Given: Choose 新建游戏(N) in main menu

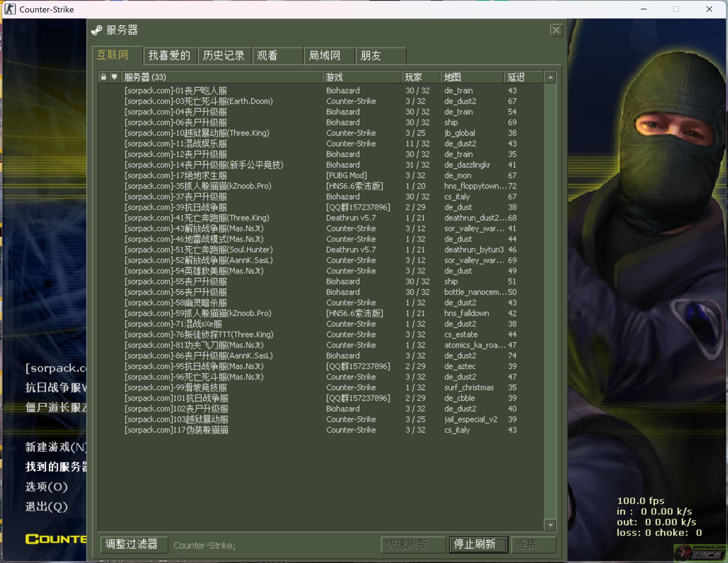Looking at the screenshot, I should (56, 447).
